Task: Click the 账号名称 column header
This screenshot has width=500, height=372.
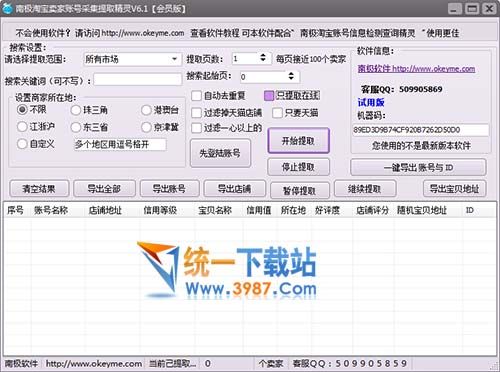Action: [x=51, y=210]
